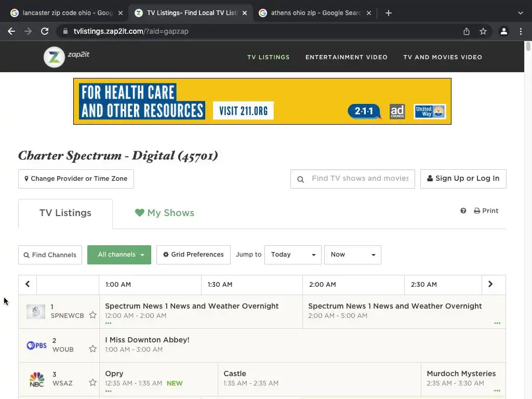Click the NBC peacock channel logo
The width and height of the screenshot is (532, 399).
pyautogui.click(x=37, y=379)
